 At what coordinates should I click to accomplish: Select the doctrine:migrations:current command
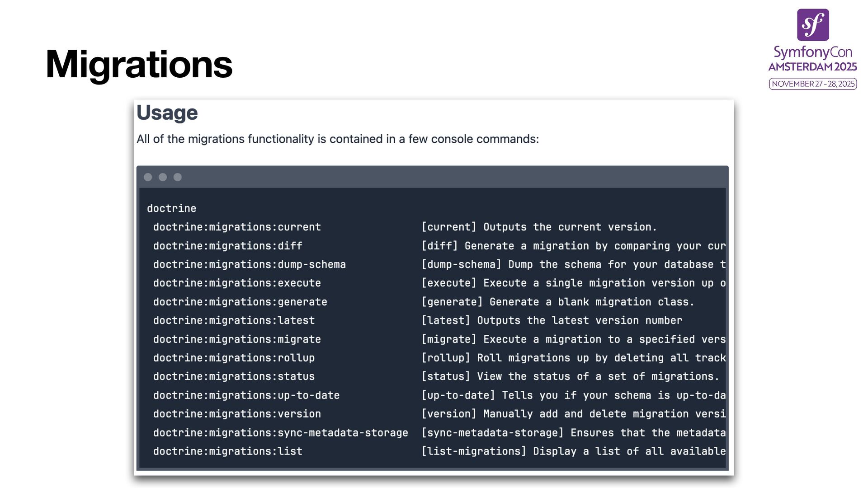[237, 227]
